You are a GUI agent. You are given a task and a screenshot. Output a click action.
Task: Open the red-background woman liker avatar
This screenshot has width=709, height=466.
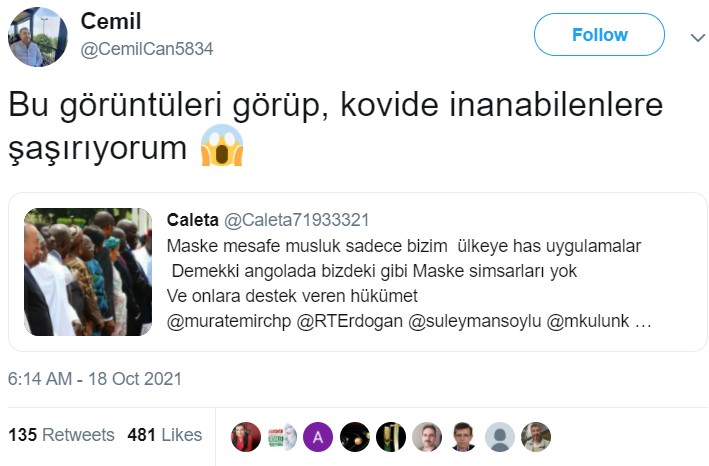246,437
